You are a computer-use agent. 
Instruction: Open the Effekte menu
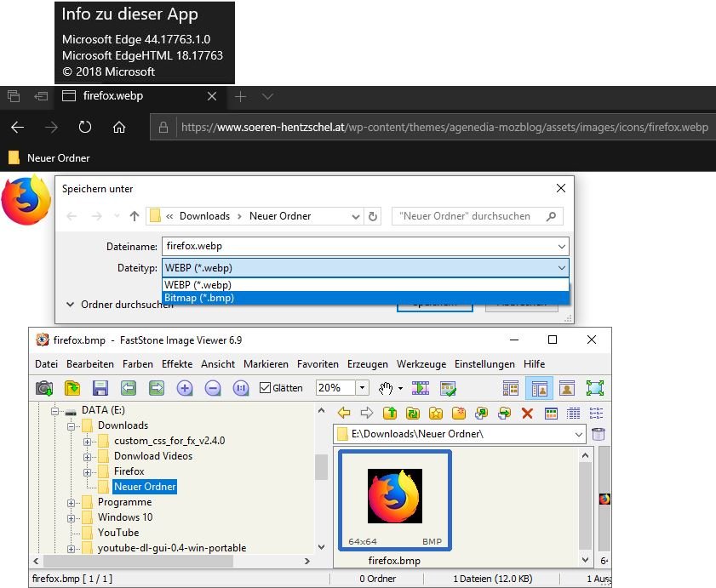[x=177, y=363]
